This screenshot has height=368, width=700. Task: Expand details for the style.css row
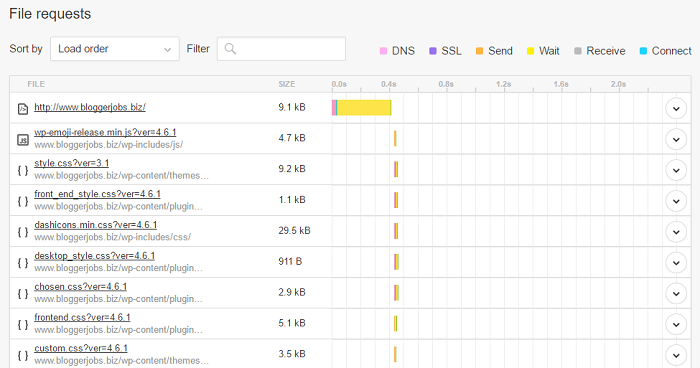676,170
